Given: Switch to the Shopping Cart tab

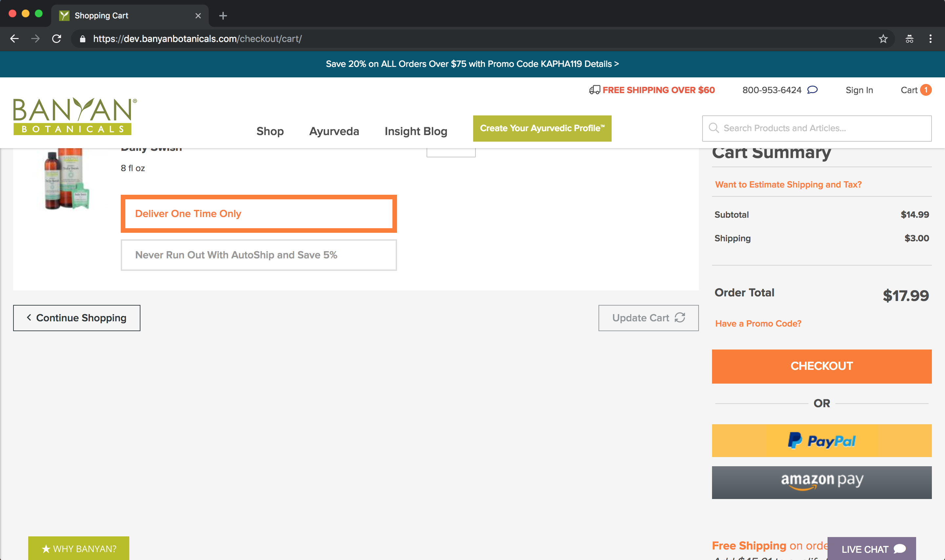Looking at the screenshot, I should (x=101, y=15).
